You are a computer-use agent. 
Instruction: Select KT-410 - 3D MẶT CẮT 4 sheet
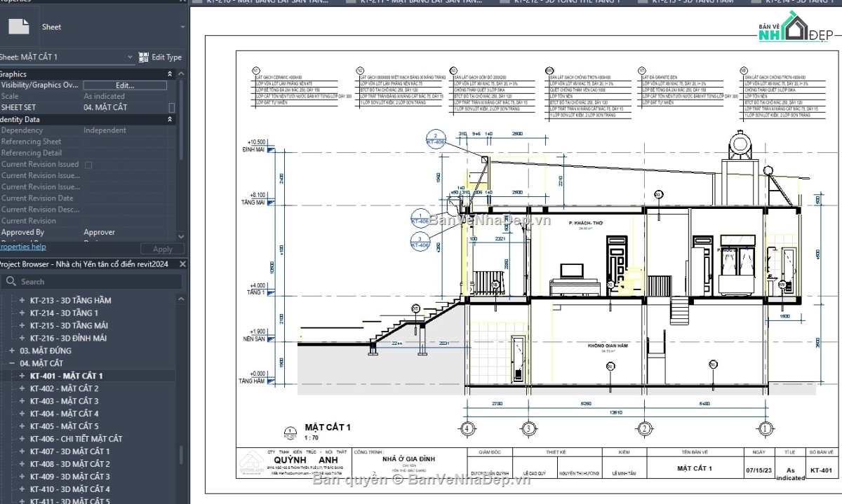tap(69, 489)
